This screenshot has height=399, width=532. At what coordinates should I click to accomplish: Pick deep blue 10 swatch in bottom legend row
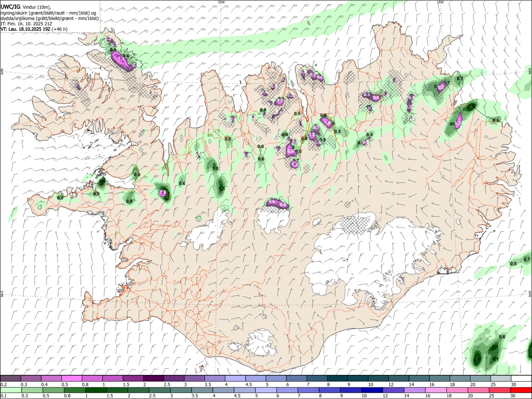click(x=372, y=390)
